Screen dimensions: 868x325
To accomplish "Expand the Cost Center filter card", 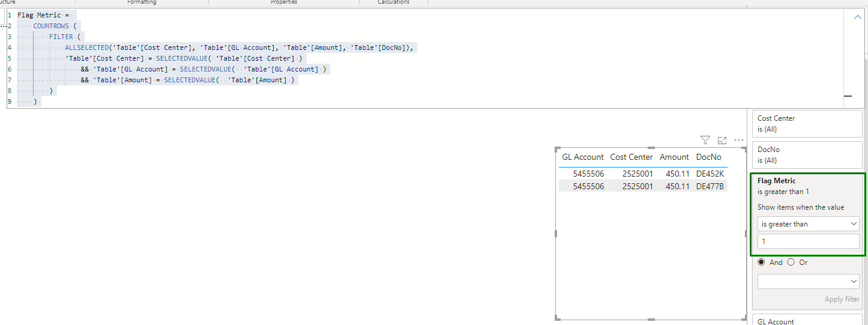I will pos(807,124).
